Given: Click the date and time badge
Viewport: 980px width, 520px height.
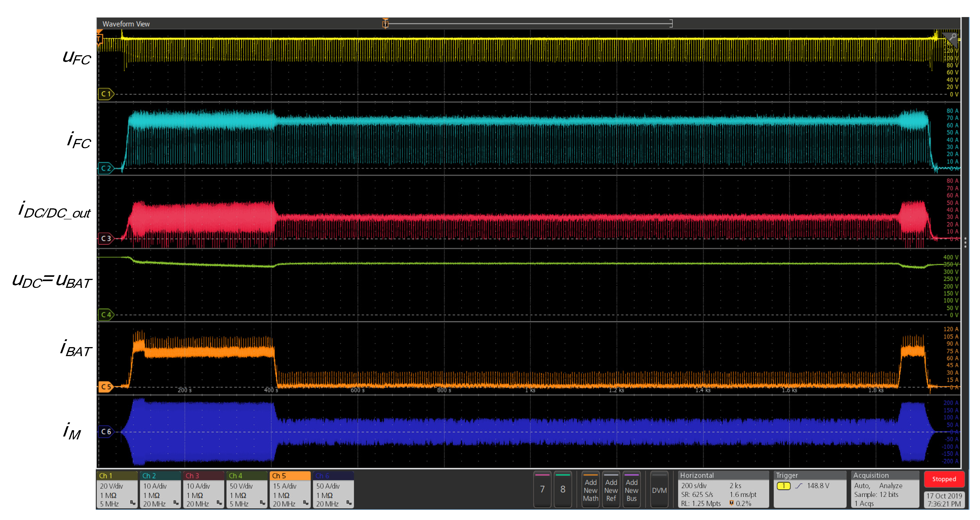Looking at the screenshot, I should pos(944,500).
